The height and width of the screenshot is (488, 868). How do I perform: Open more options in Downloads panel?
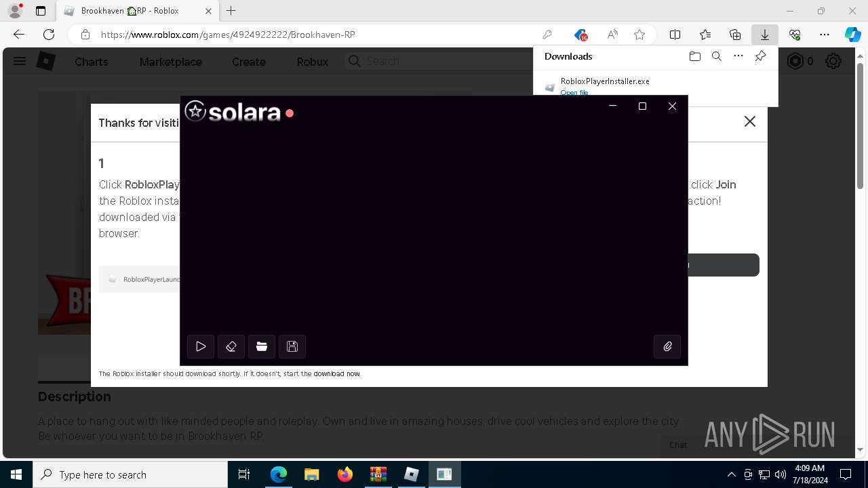tap(738, 56)
